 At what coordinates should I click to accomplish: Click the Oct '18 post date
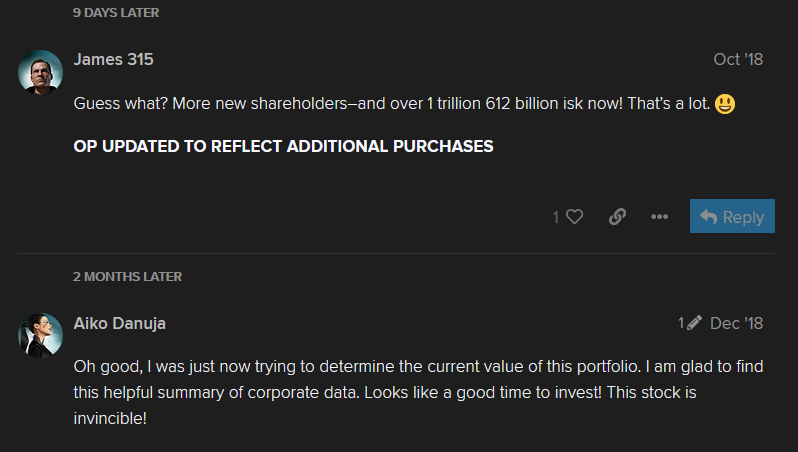pos(738,60)
